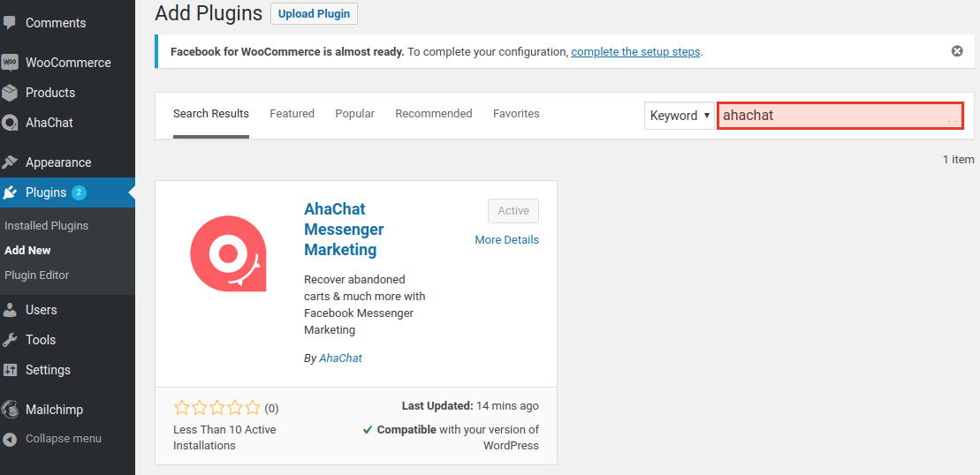Dismiss the Facebook for WooCommerce notice

[957, 51]
